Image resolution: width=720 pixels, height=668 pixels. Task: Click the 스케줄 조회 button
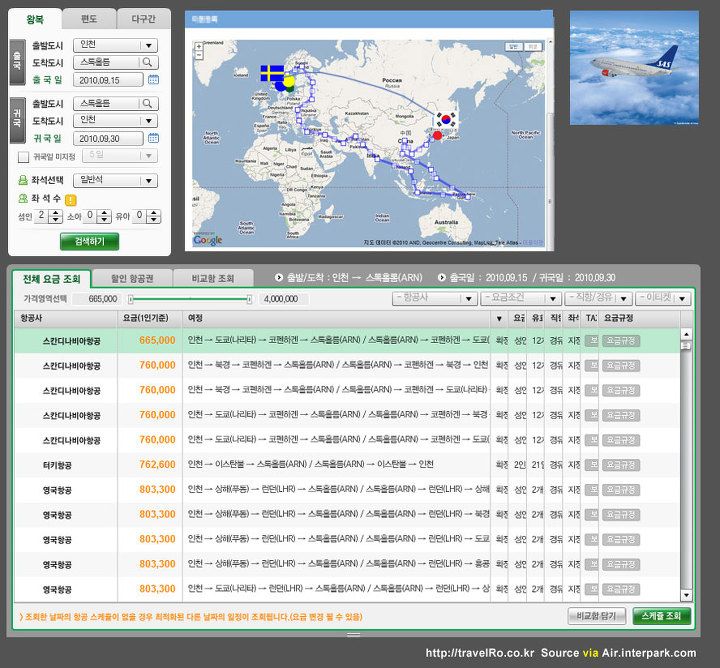click(661, 616)
